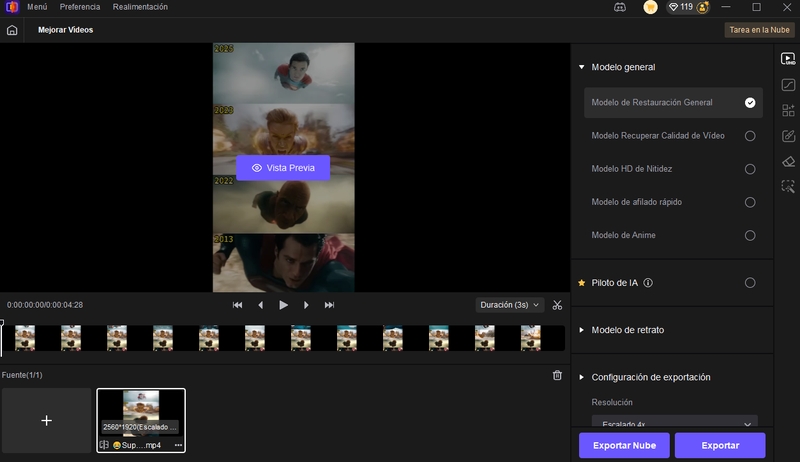
Task: Open the Preferencia menu
Action: [80, 7]
